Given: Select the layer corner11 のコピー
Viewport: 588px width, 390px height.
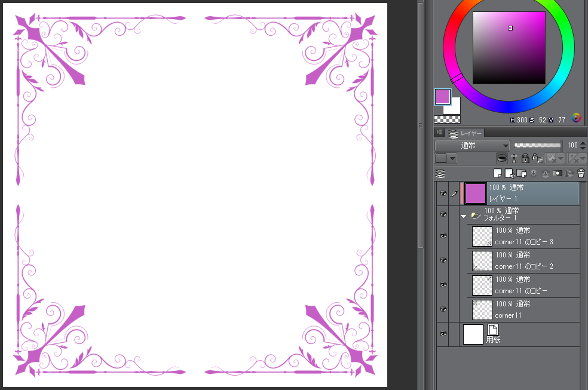Looking at the screenshot, I should pyautogui.click(x=523, y=285).
